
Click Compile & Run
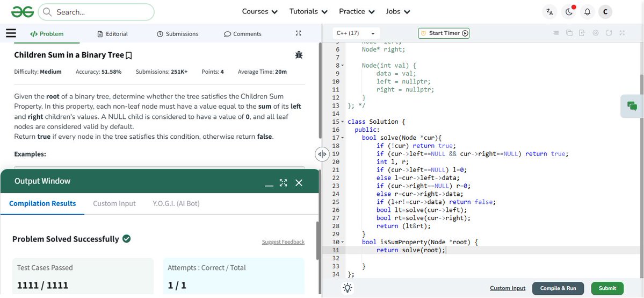click(x=558, y=288)
